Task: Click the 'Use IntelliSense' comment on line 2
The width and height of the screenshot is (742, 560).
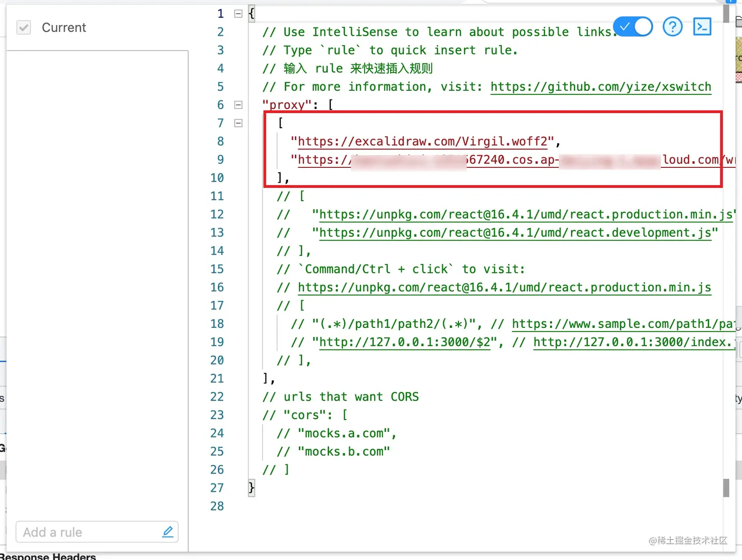Action: point(439,32)
